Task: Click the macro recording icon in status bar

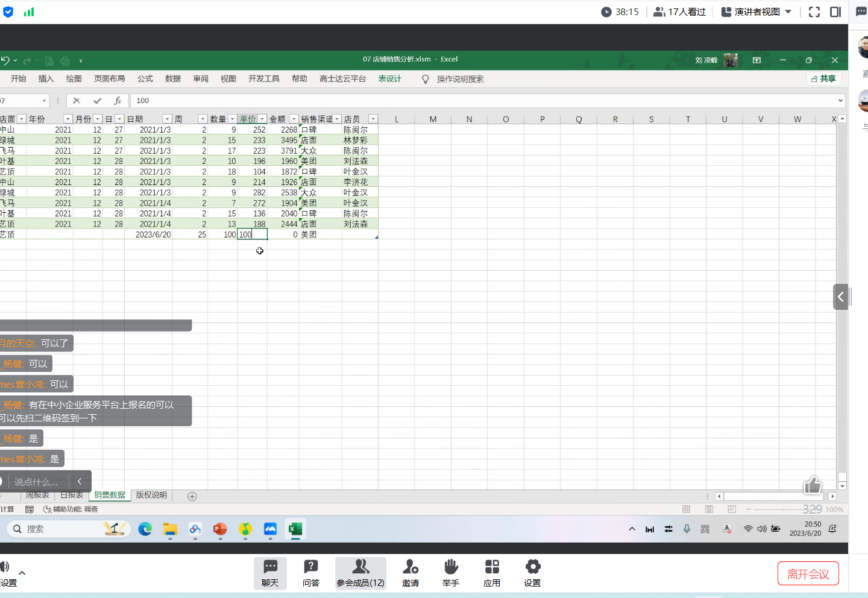Action: [x=29, y=509]
